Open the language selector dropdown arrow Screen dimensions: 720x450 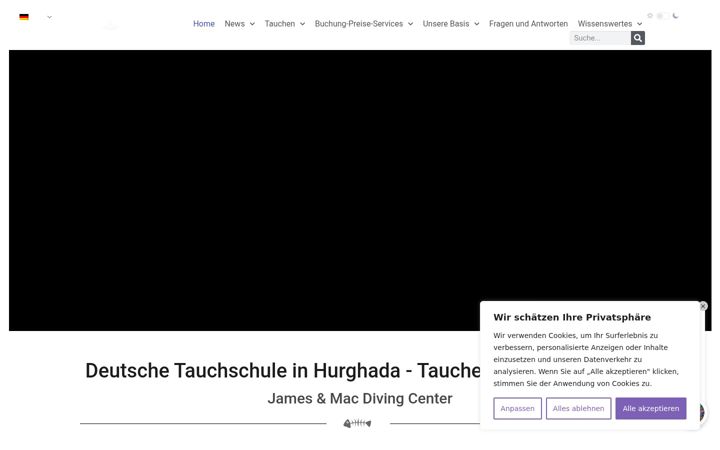tap(50, 17)
